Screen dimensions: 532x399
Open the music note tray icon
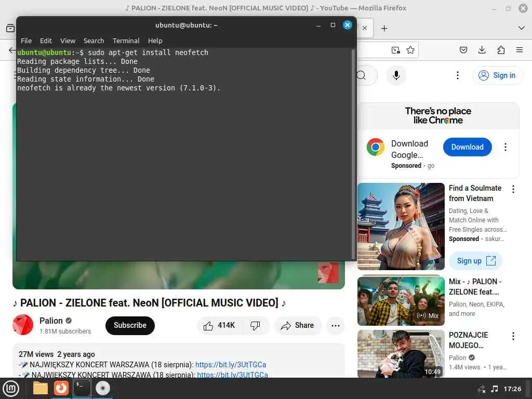495,389
